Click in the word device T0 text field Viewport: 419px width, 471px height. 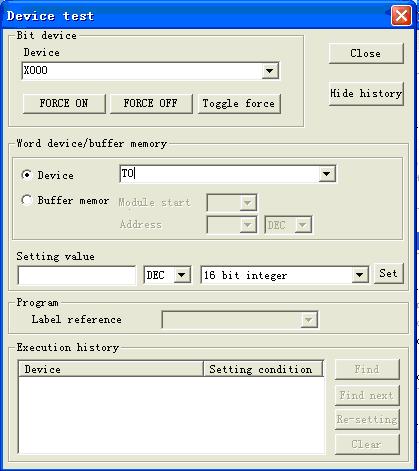click(219, 174)
